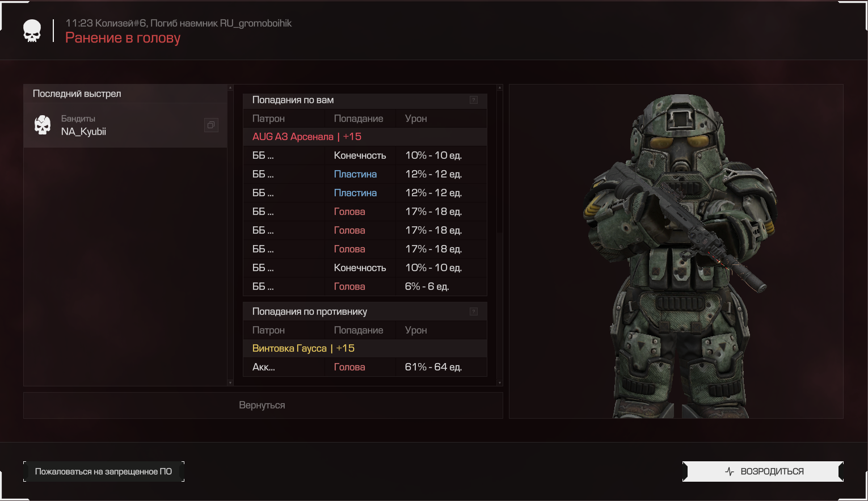Copy the NA_Kyubii player name
Image resolution: width=868 pixels, height=501 pixels.
click(211, 125)
